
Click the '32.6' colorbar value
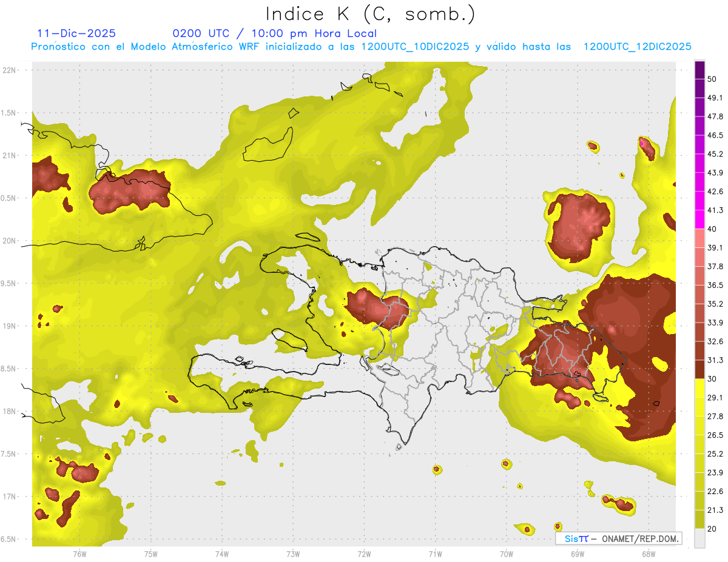click(715, 341)
